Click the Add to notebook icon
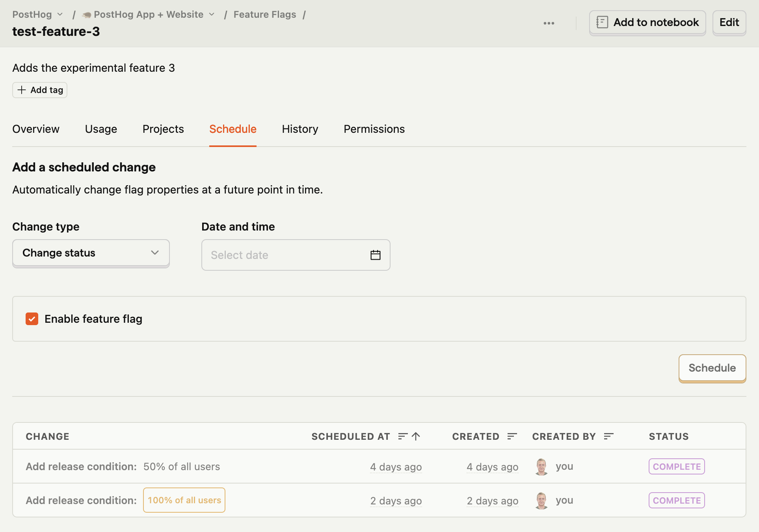This screenshot has height=532, width=759. point(602,22)
